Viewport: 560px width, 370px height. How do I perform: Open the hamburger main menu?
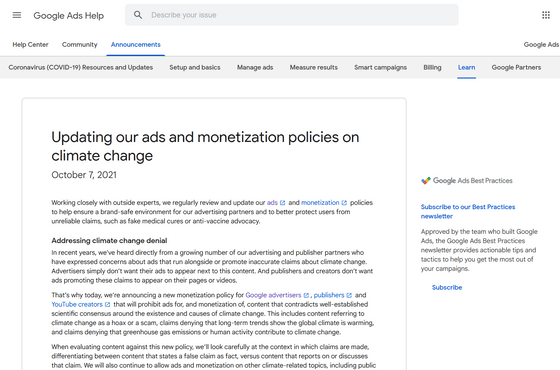(17, 15)
